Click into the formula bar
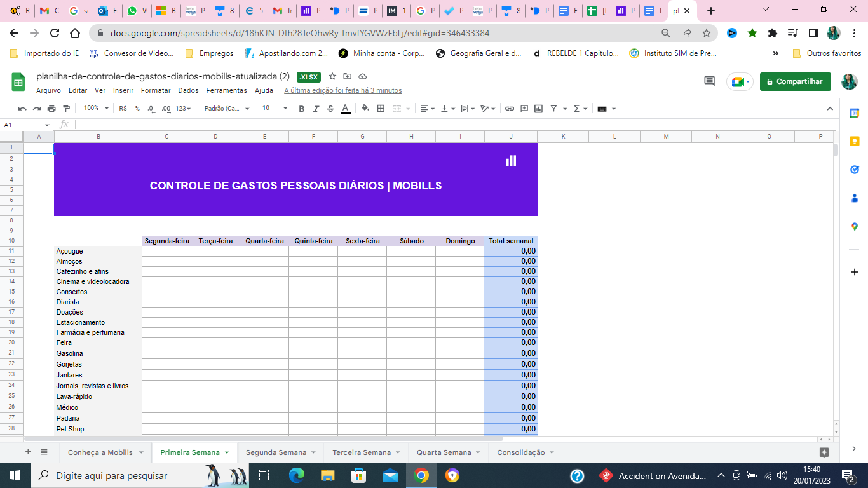The image size is (868, 488). click(x=454, y=125)
